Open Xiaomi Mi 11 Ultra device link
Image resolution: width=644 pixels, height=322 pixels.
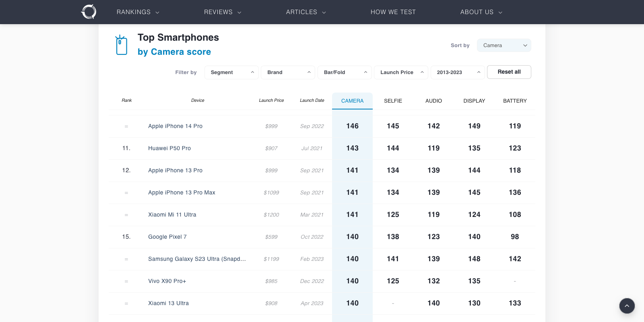[172, 215]
